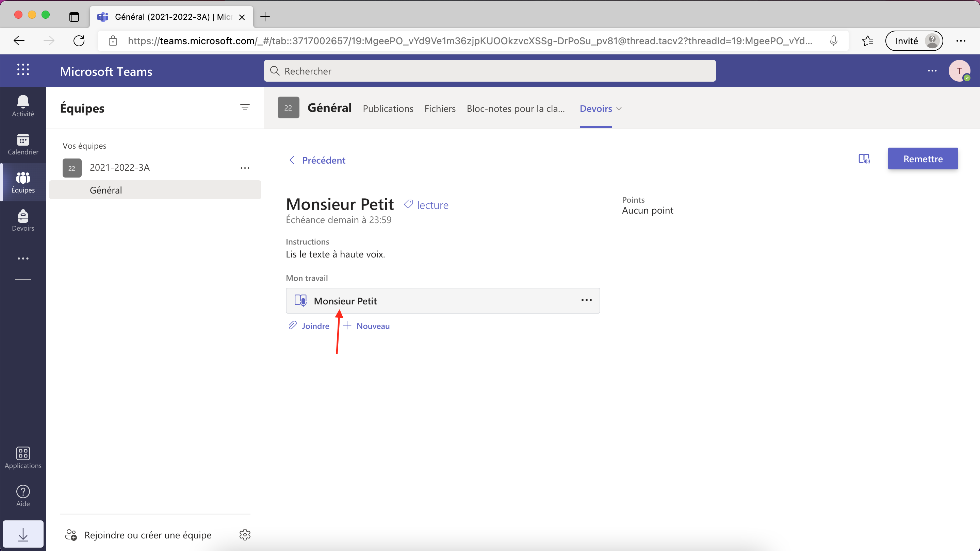
Task: Open Devoirs backpack in the sidebar
Action: click(23, 220)
